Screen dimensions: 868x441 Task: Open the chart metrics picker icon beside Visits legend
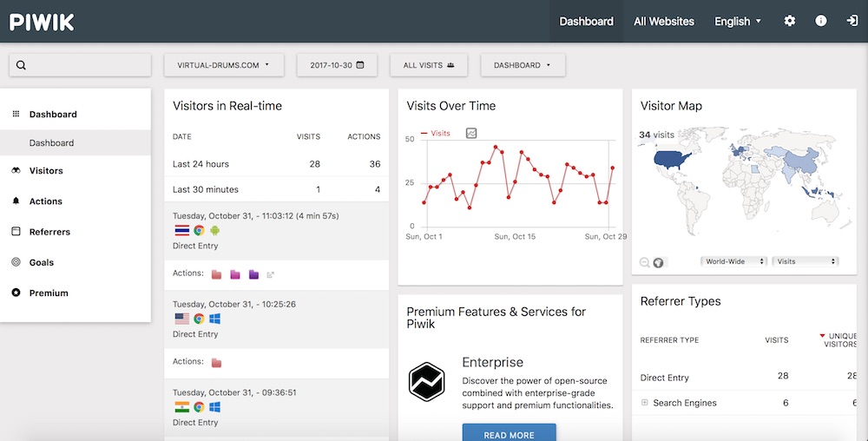(471, 133)
